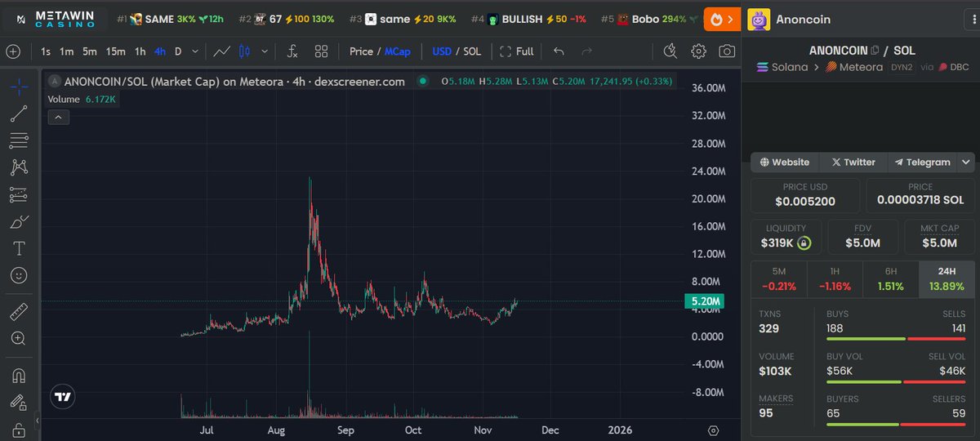
Task: Select the ruler measure tool
Action: pos(19,311)
